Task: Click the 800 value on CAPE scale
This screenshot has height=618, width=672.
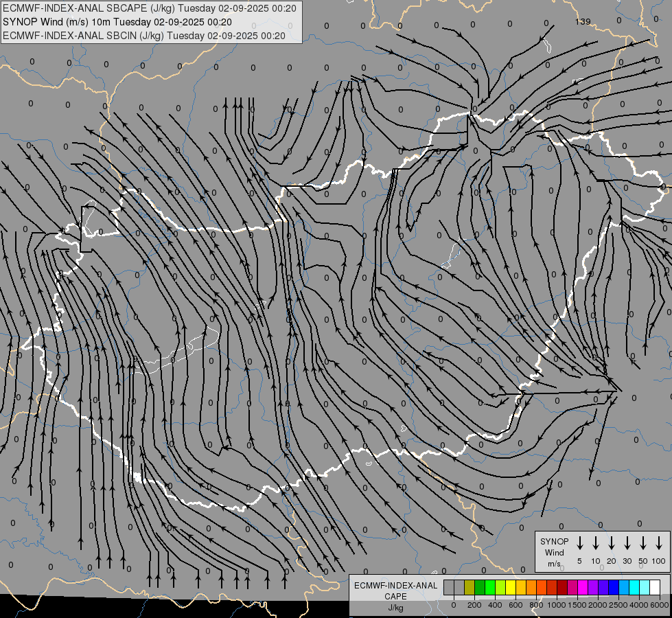Action: click(536, 605)
